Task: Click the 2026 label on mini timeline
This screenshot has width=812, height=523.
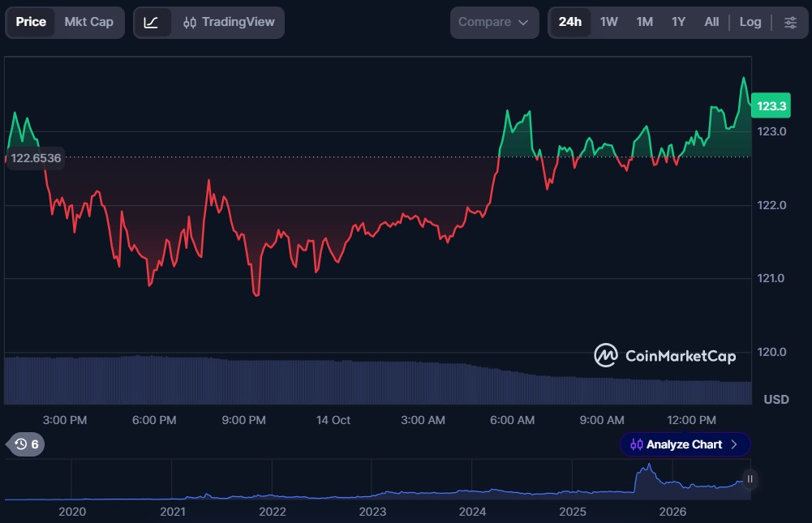Action: pyautogui.click(x=672, y=512)
